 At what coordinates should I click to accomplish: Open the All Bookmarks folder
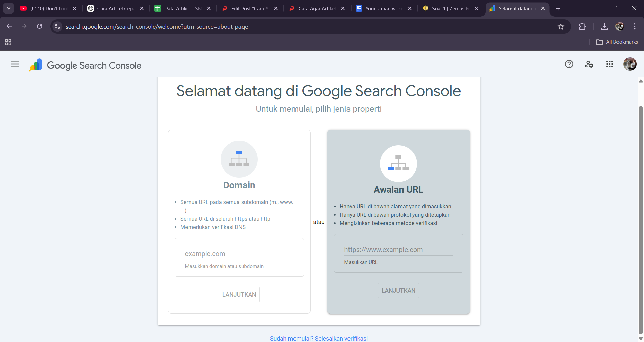point(617,42)
